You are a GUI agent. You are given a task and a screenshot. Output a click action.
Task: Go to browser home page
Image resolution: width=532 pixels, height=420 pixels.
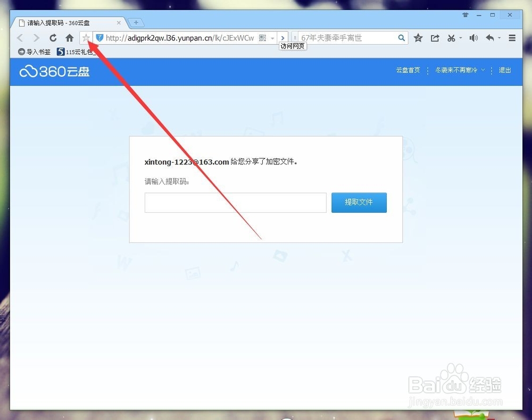pos(69,38)
